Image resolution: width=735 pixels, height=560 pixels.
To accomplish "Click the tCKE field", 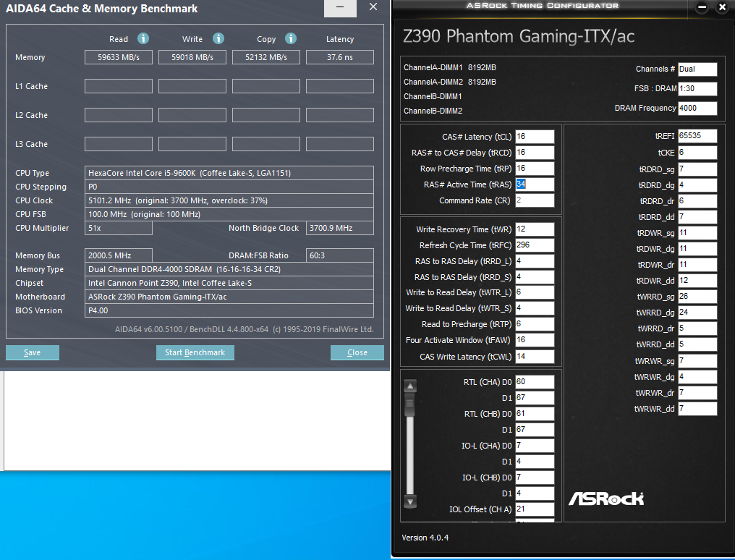I will (x=697, y=153).
